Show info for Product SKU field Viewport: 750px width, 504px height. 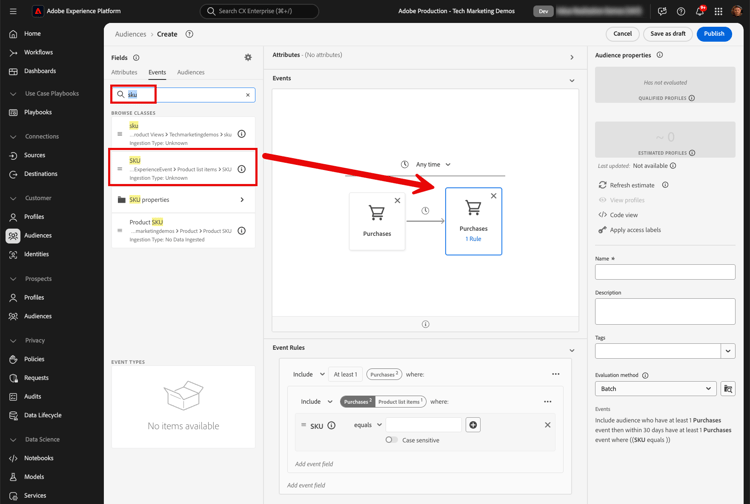click(x=242, y=230)
